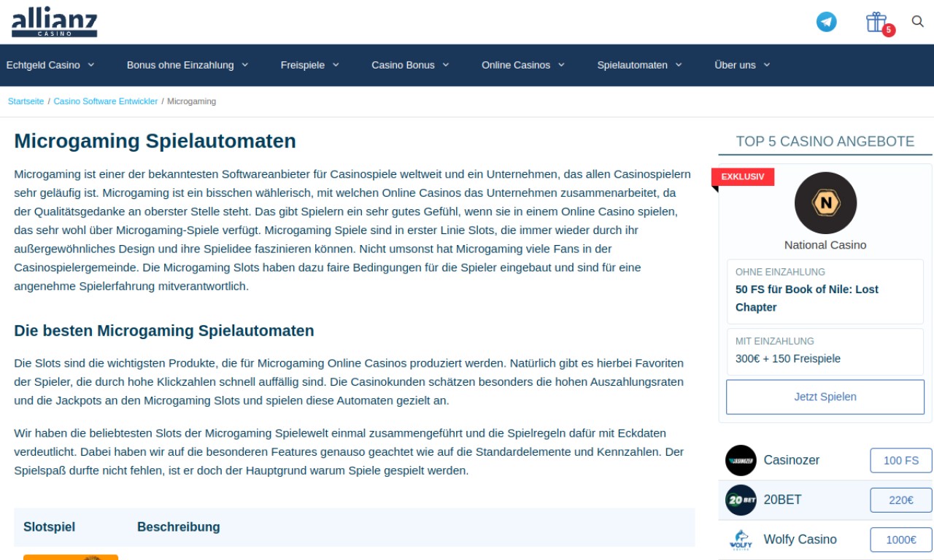Select the 50 FS Book of Nile offer
Screen dimensions: 934x560
(x=825, y=292)
